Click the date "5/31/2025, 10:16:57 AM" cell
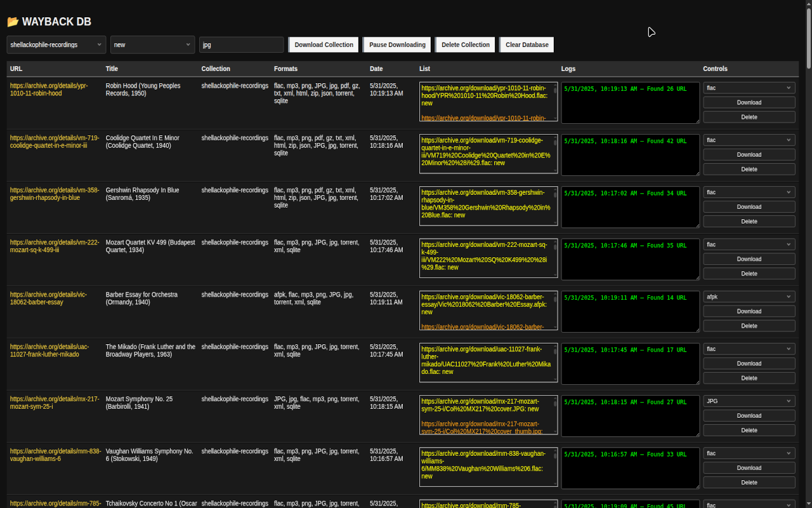812x508 pixels. tap(386, 455)
